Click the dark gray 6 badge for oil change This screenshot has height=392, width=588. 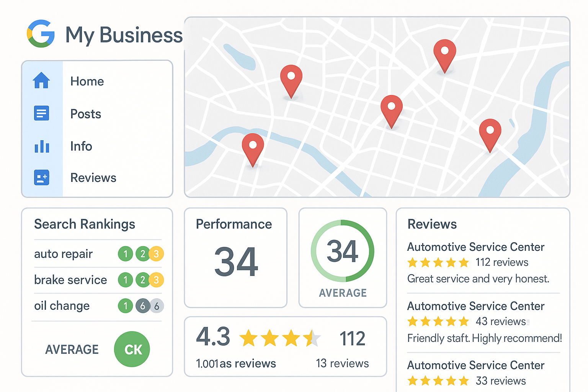[142, 306]
